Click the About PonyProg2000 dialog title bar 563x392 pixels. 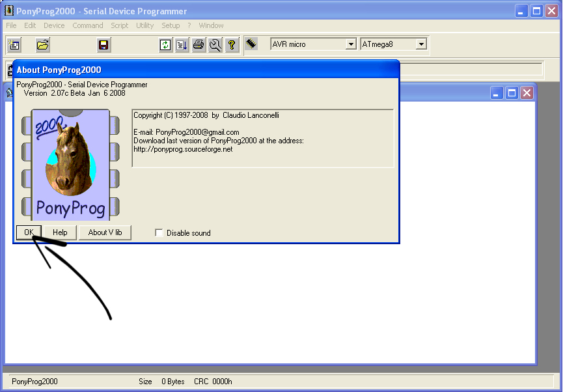pyautogui.click(x=206, y=69)
